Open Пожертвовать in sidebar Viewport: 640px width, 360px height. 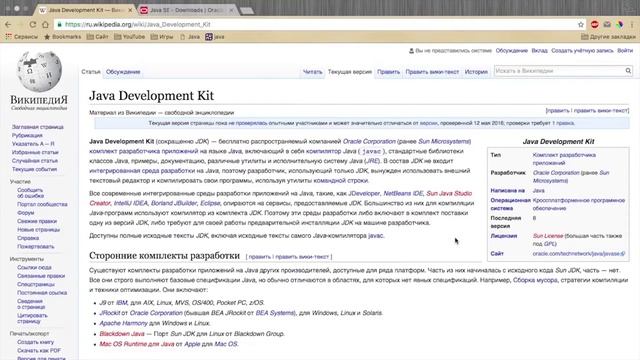[36, 247]
